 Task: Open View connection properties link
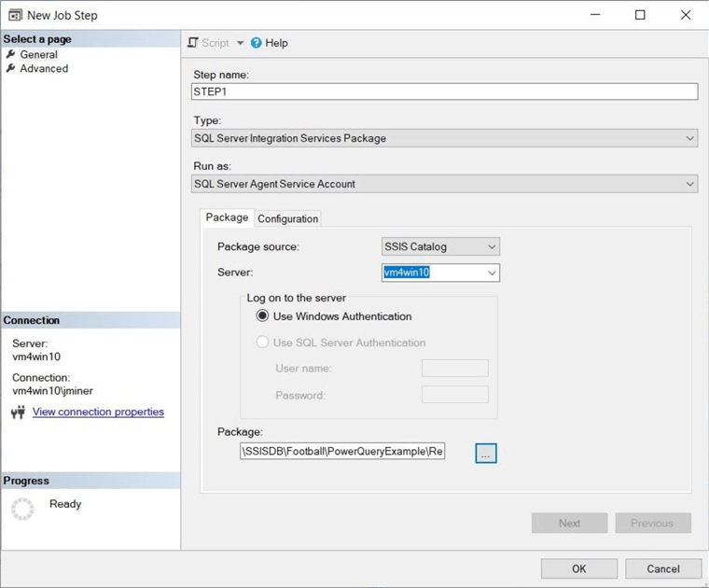(x=98, y=412)
